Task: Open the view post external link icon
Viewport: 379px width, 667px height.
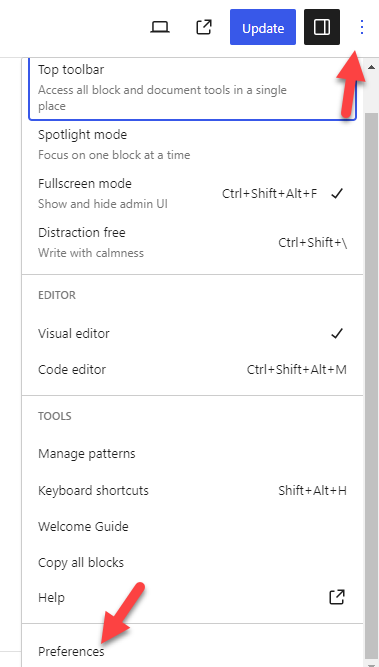Action: click(x=204, y=27)
